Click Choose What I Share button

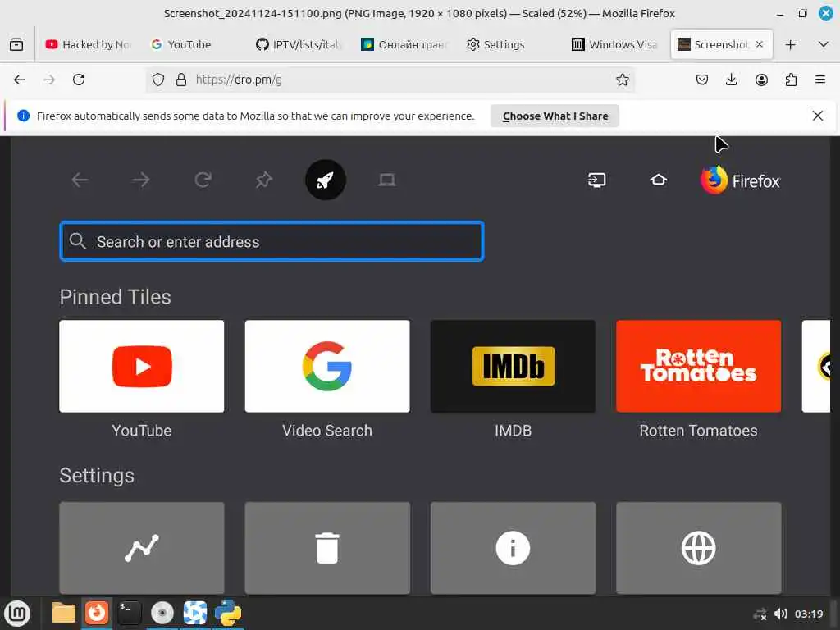[x=555, y=116]
